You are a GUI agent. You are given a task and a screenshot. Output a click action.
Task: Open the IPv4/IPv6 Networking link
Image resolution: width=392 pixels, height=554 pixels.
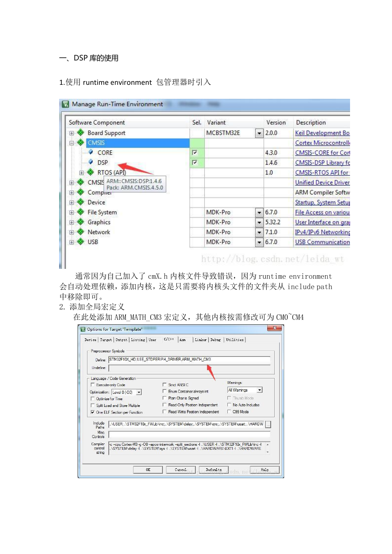click(x=323, y=232)
